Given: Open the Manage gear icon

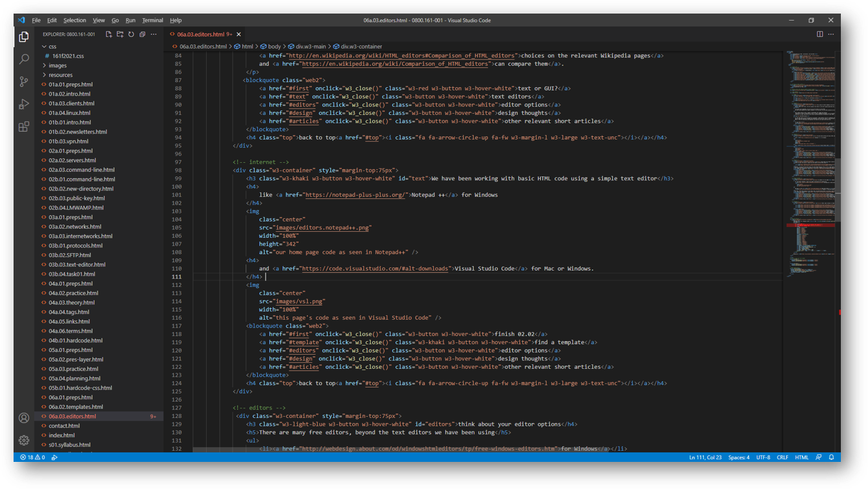Looking at the screenshot, I should [x=24, y=440].
